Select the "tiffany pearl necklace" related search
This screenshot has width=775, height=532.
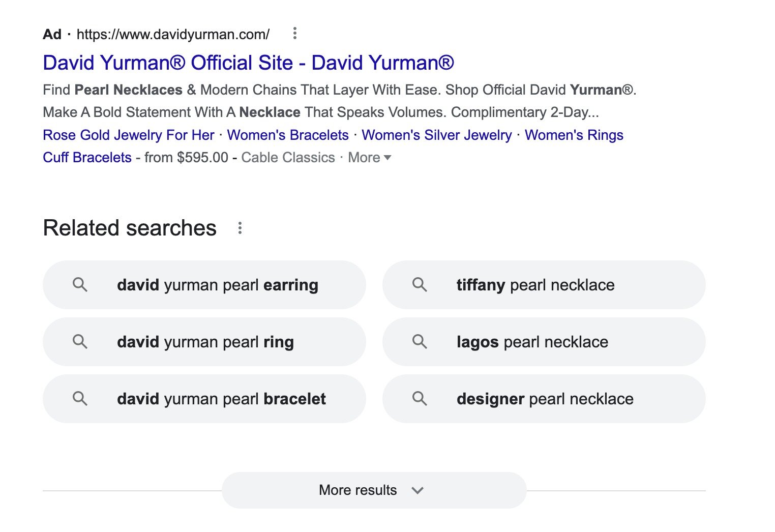(534, 285)
